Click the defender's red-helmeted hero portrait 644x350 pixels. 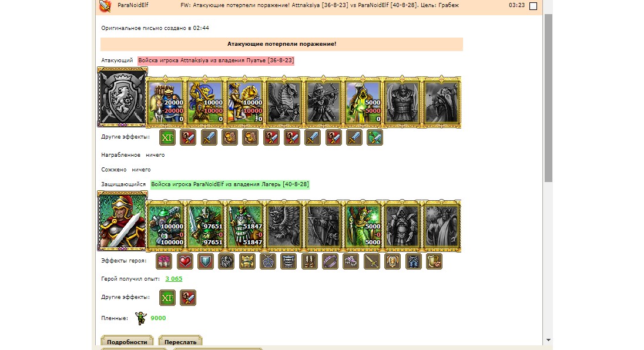122,221
